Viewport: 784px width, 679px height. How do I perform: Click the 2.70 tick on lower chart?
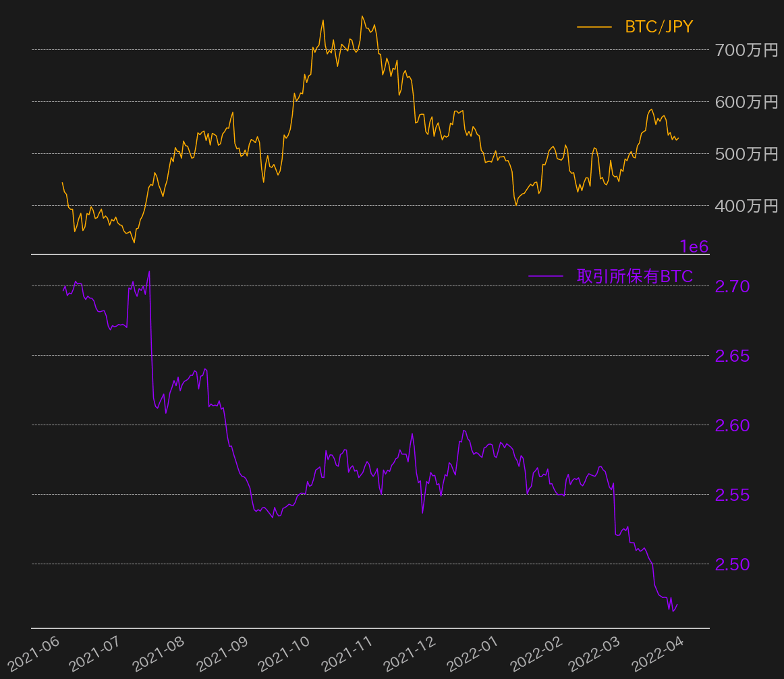(x=732, y=287)
